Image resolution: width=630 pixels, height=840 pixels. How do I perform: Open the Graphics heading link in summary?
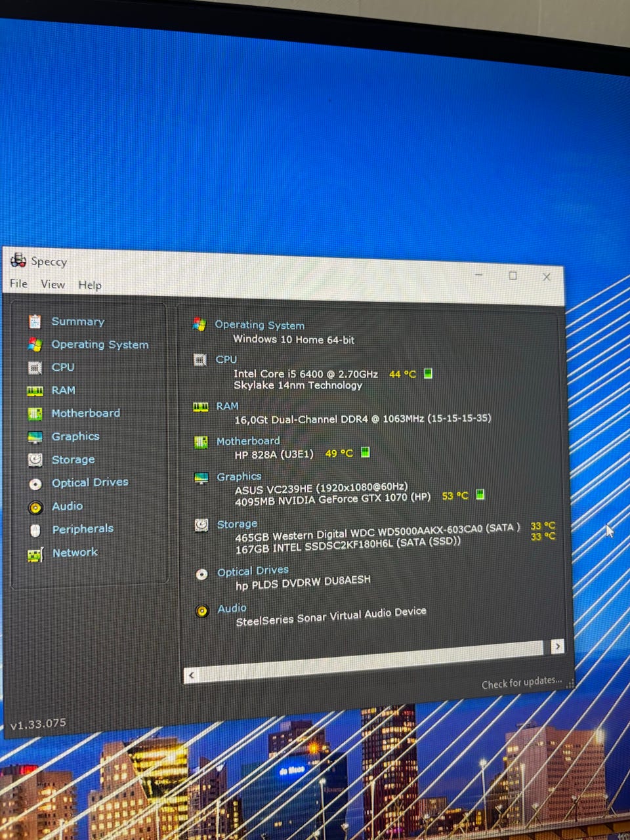[x=239, y=476]
